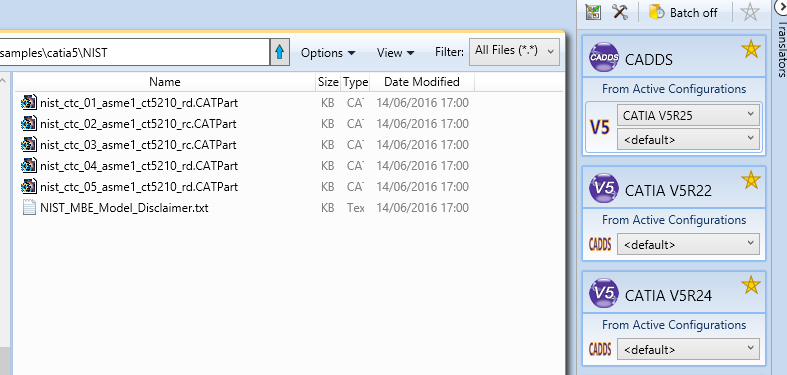Open the <default> dropdown in CATIA V5R22 card

click(x=688, y=244)
